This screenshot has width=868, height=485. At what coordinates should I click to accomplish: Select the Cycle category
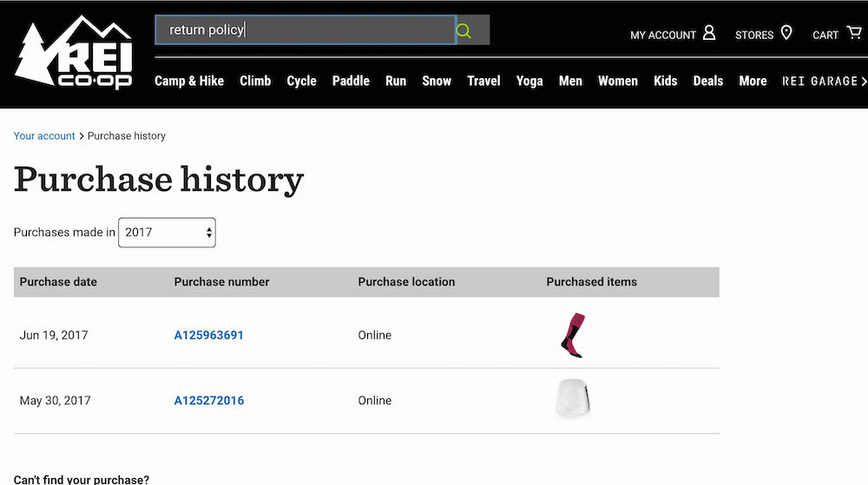pos(301,81)
